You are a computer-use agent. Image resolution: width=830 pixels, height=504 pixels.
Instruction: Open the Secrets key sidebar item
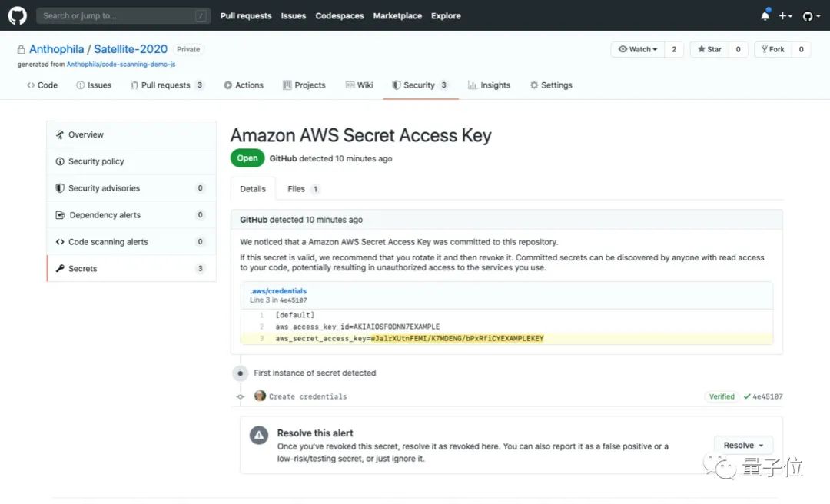131,268
